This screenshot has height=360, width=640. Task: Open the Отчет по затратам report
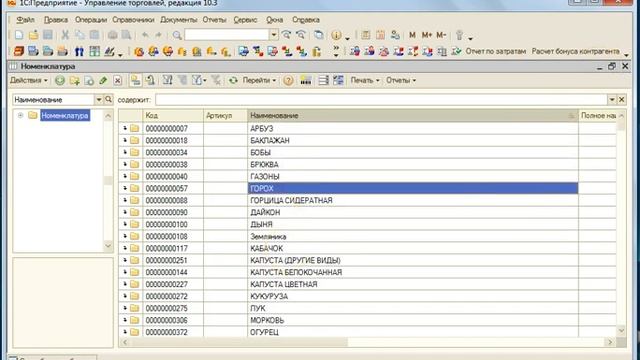(496, 51)
